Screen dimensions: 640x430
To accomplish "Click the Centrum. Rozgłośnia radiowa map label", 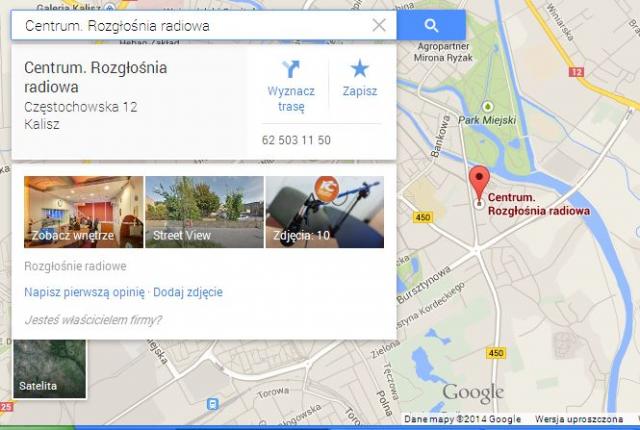I will (538, 204).
